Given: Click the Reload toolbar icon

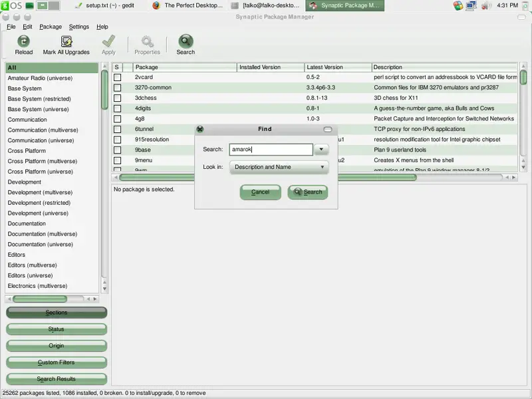Looking at the screenshot, I should 23,41.
